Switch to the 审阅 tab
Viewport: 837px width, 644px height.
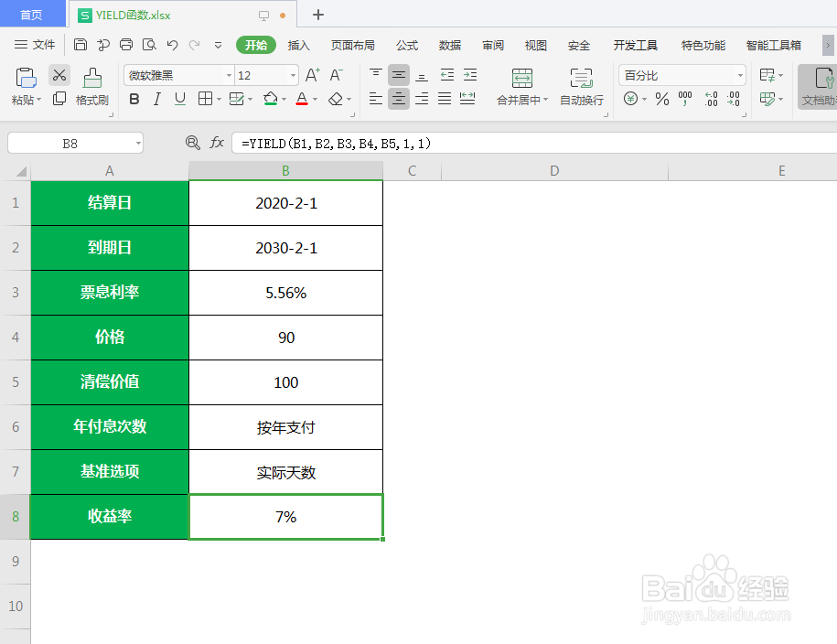(x=493, y=46)
